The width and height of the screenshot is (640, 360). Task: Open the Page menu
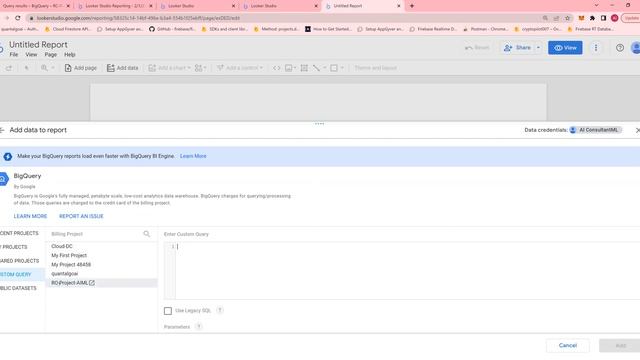pyautogui.click(x=51, y=55)
